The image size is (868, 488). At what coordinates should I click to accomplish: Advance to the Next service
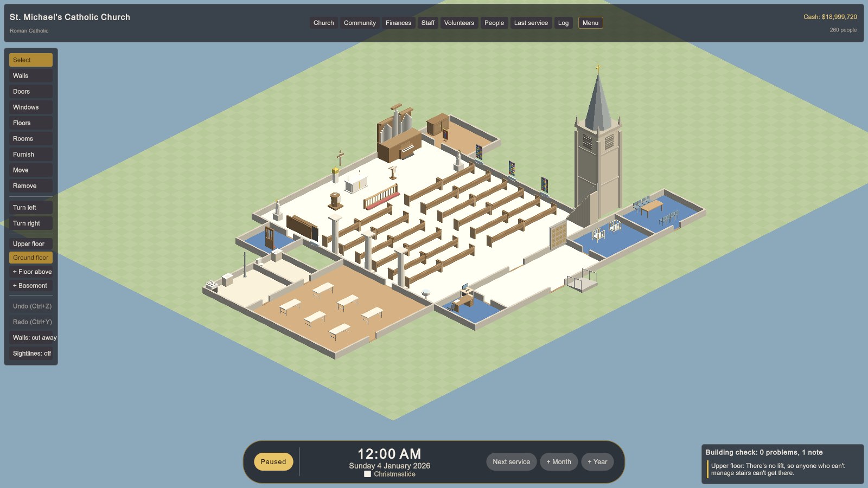pos(512,462)
